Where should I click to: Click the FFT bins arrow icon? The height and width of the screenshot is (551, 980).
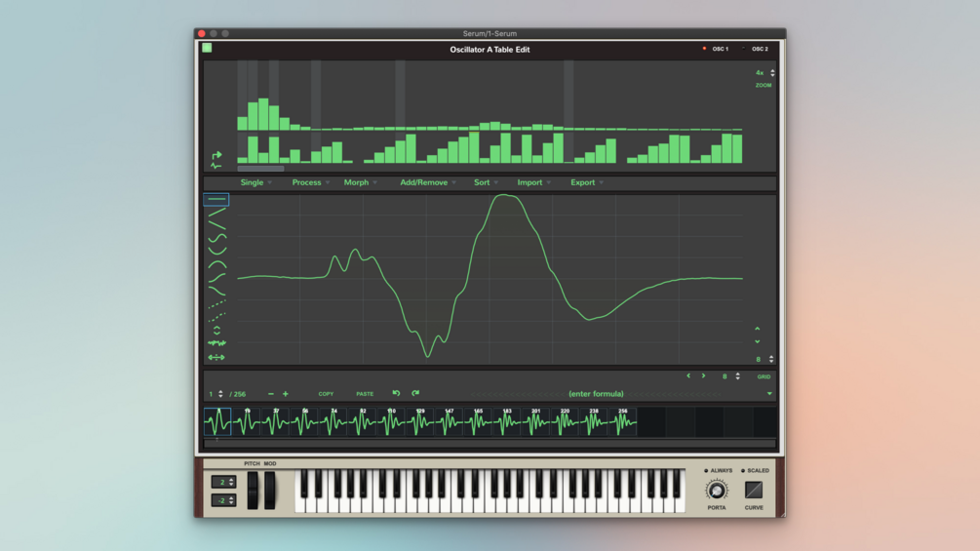[216, 155]
